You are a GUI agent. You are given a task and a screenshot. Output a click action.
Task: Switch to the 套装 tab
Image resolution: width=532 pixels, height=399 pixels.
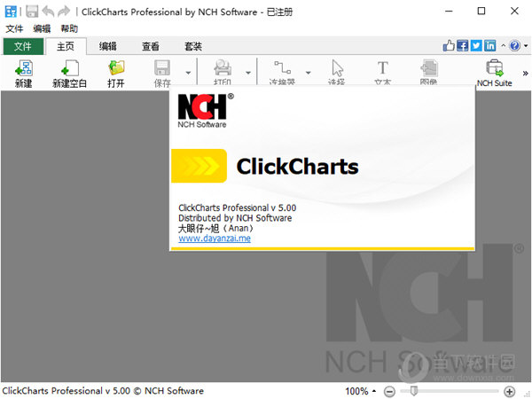193,46
